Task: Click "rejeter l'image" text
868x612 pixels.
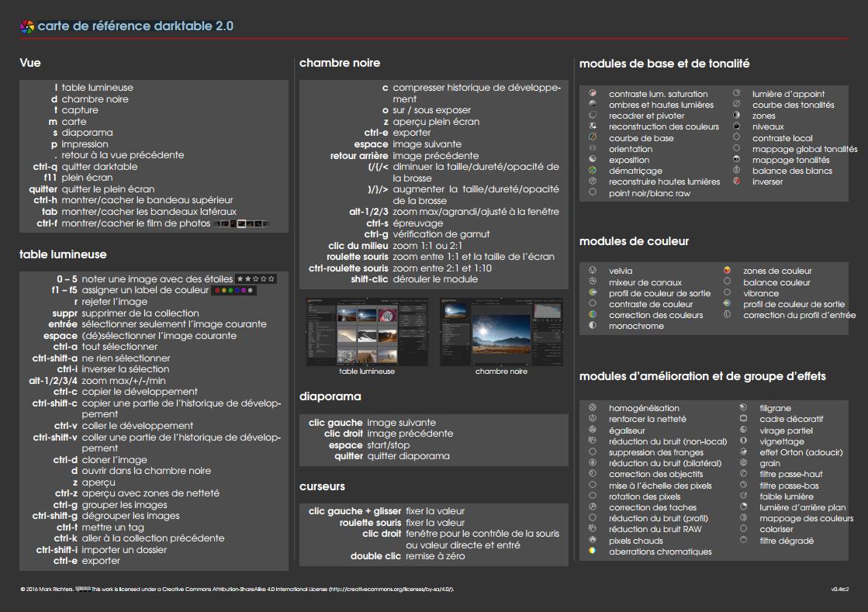Action: 115,302
